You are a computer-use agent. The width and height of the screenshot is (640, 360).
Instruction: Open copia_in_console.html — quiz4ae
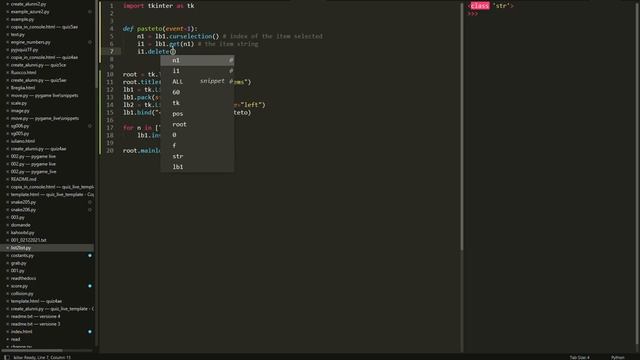(44, 58)
